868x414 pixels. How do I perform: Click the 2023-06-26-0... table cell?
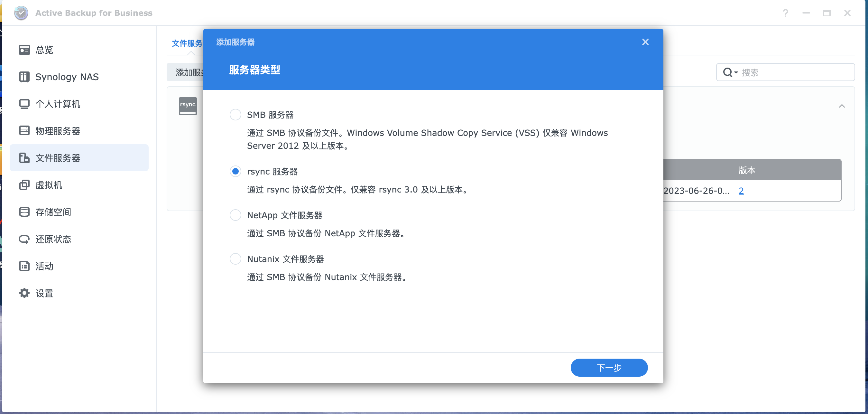[x=696, y=191]
